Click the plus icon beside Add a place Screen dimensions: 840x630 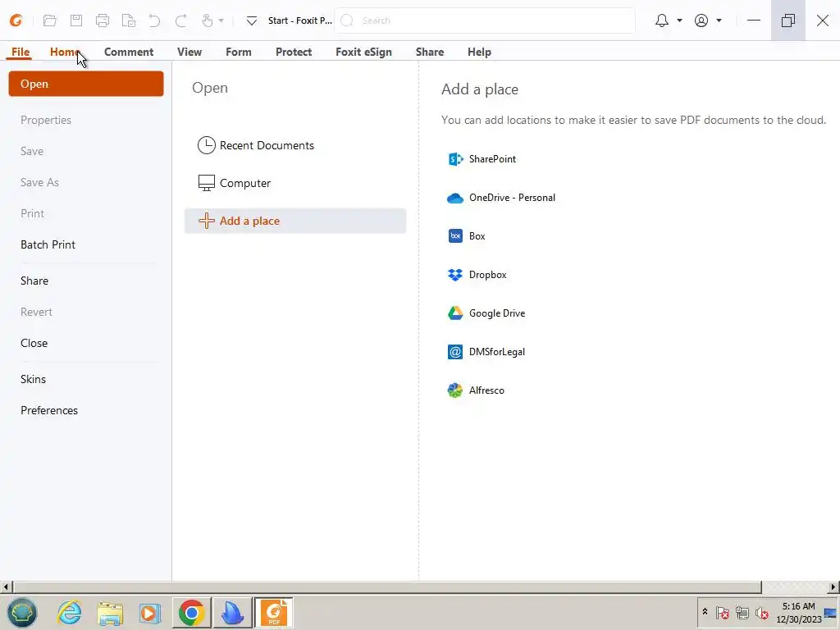coord(206,221)
